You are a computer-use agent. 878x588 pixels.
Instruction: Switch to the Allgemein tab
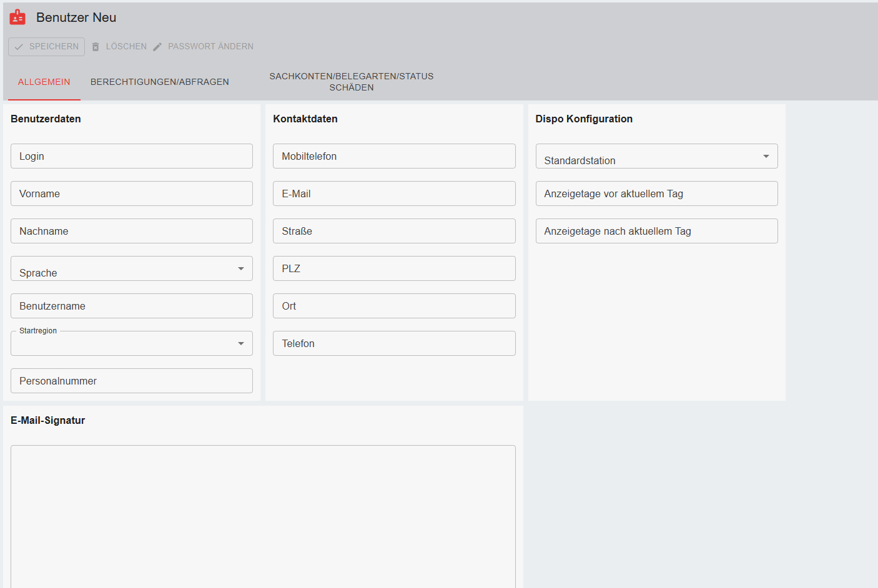[44, 82]
